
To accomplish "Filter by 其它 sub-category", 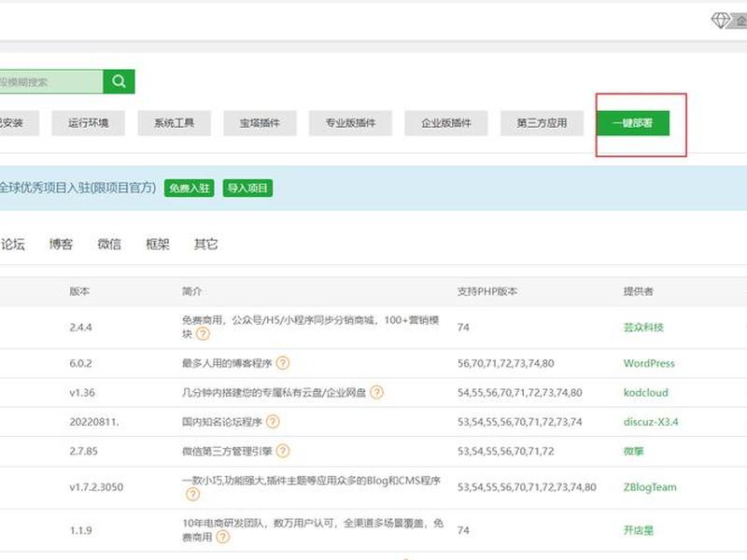I will (205, 245).
